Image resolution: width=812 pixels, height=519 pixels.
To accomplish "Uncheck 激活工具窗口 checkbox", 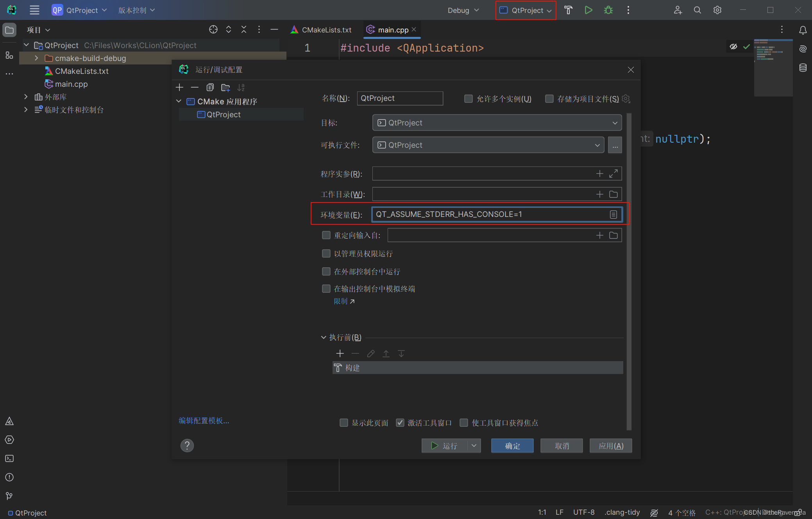I will tap(400, 422).
